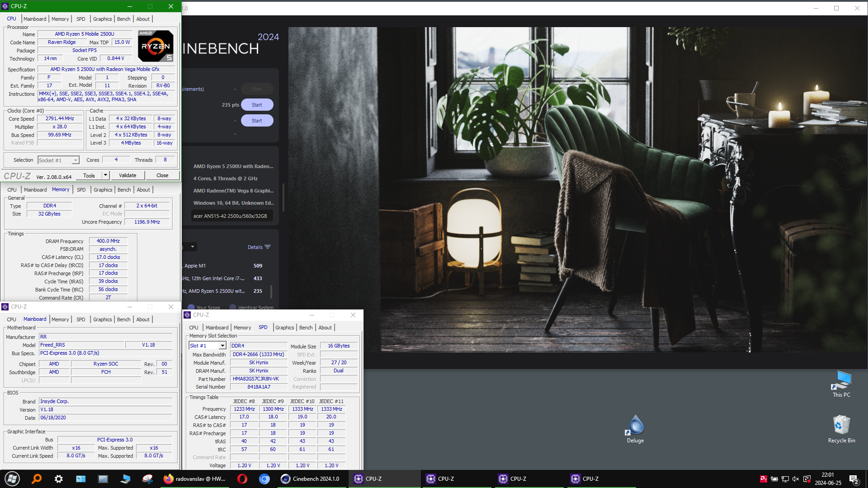Unmute via the muted speaker tray icon
The image size is (868, 488).
point(796,479)
